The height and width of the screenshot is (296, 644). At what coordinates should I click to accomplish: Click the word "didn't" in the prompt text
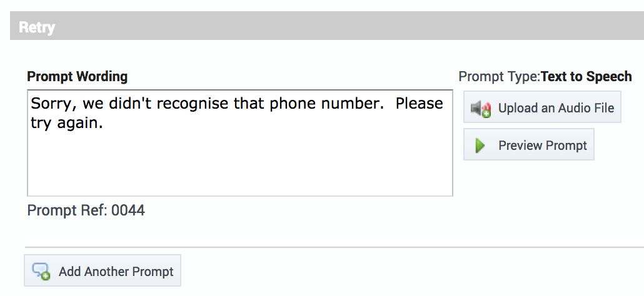pos(116,104)
